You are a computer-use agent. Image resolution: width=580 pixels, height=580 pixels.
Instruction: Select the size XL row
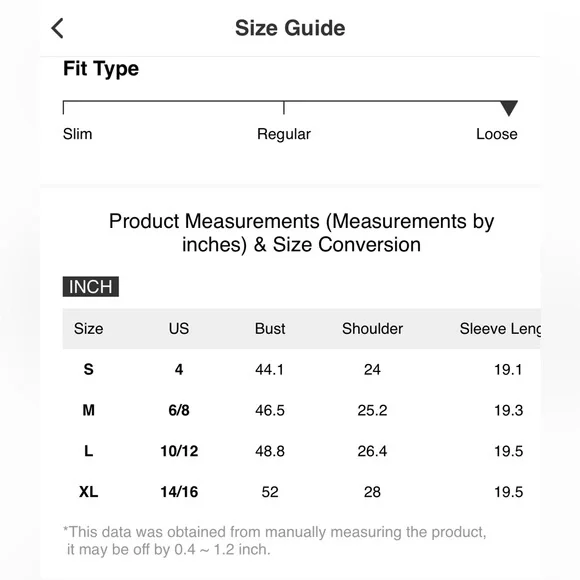(x=301, y=492)
